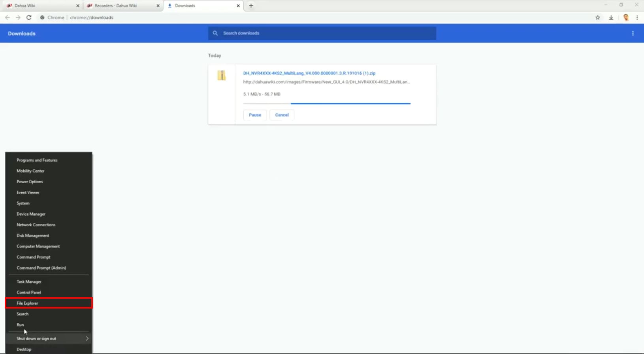Open the Run dialog entry
644x354 pixels.
(49, 325)
